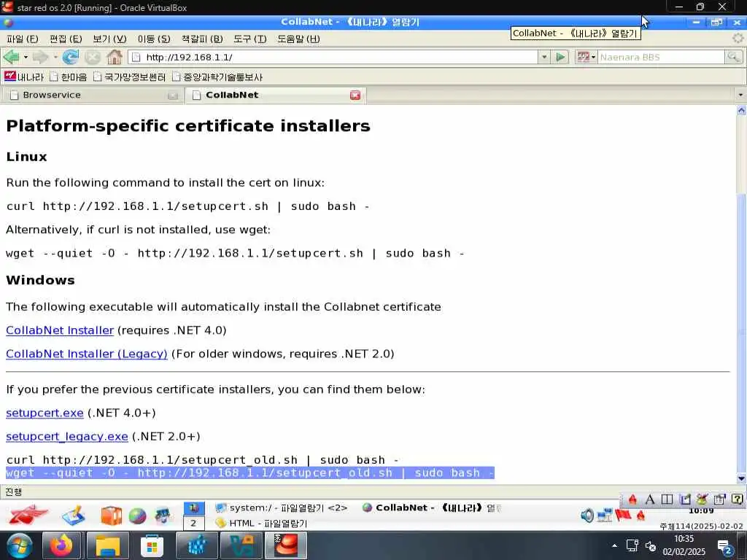The height and width of the screenshot is (560, 747).
Task: Open Firefox from Windows taskbar
Action: (x=62, y=545)
